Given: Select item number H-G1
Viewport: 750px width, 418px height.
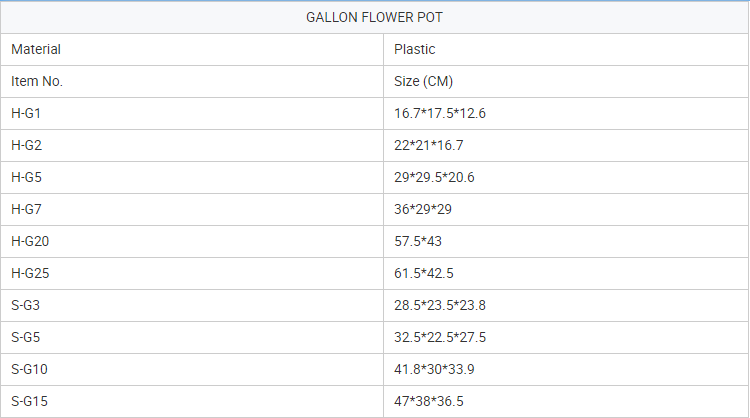Looking at the screenshot, I should [x=26, y=113].
